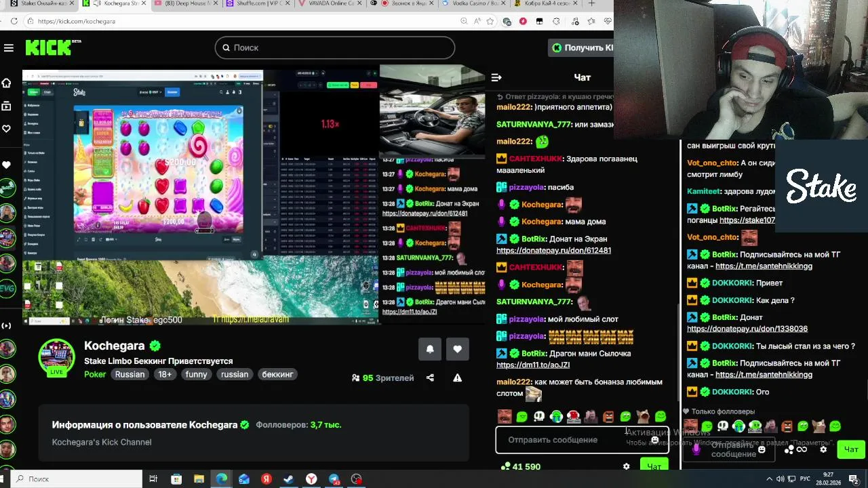Select the беккинг tag
The image size is (868, 488).
(278, 374)
